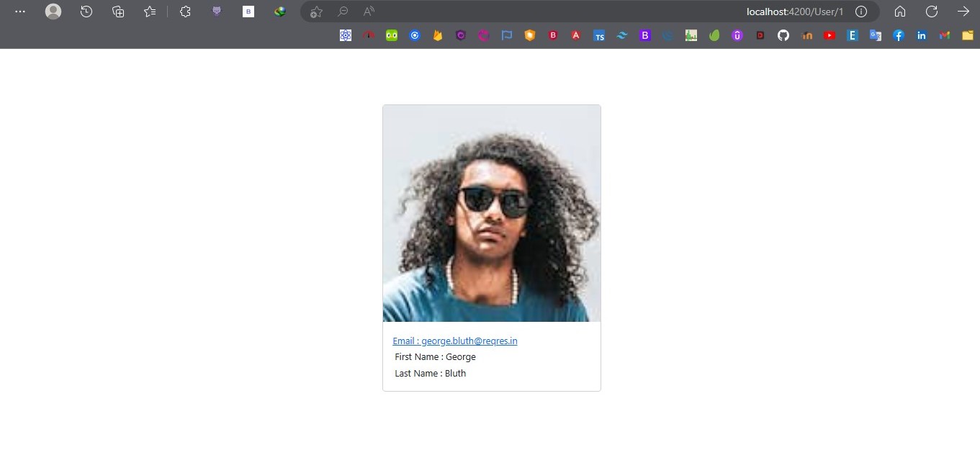Open the LinkedIn favorite
980x468 pixels.
tap(921, 35)
